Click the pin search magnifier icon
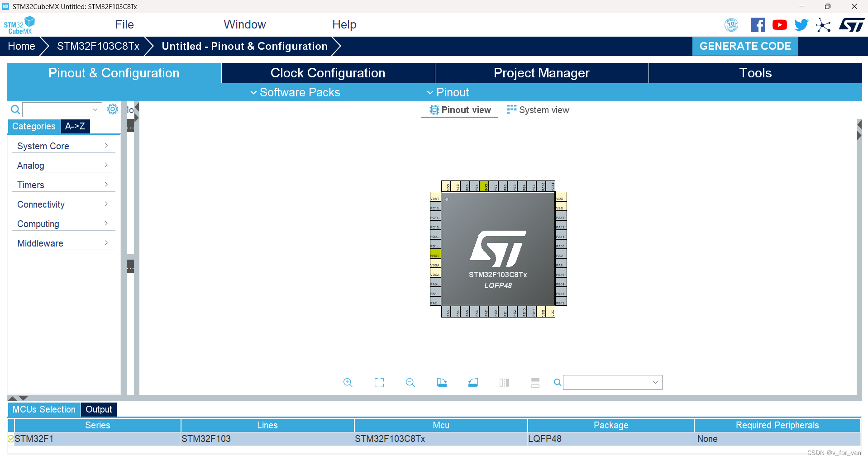Image resolution: width=868 pixels, height=460 pixels. 558,383
